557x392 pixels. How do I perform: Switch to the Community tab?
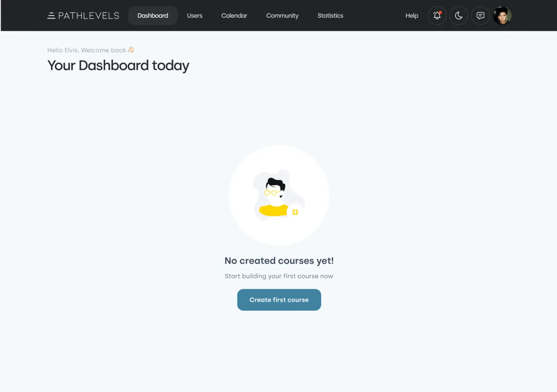[282, 16]
